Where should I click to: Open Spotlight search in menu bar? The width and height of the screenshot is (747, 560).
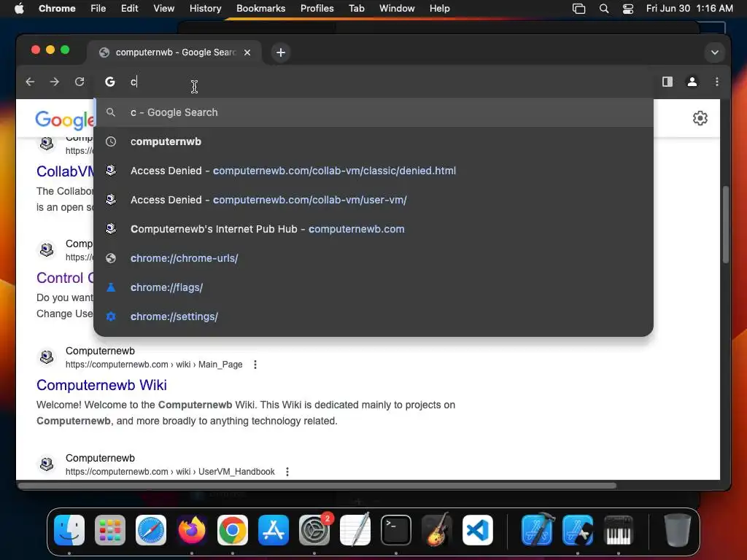coord(603,9)
